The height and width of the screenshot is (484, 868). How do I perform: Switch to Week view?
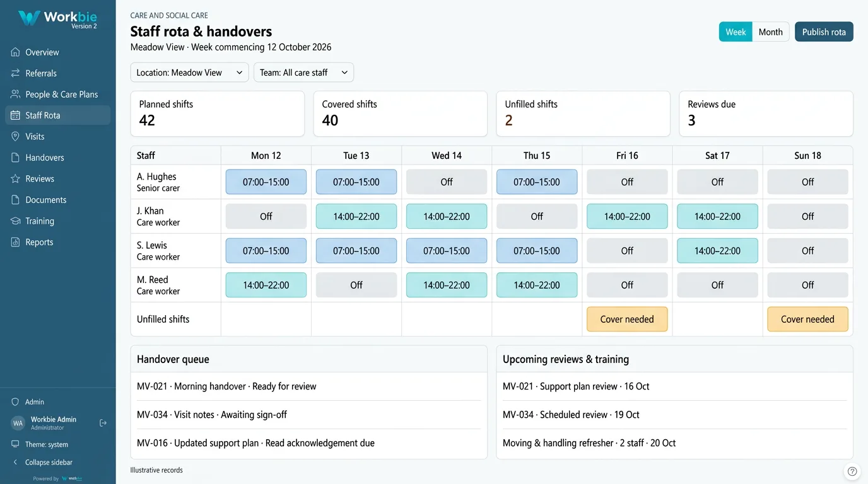pyautogui.click(x=736, y=32)
